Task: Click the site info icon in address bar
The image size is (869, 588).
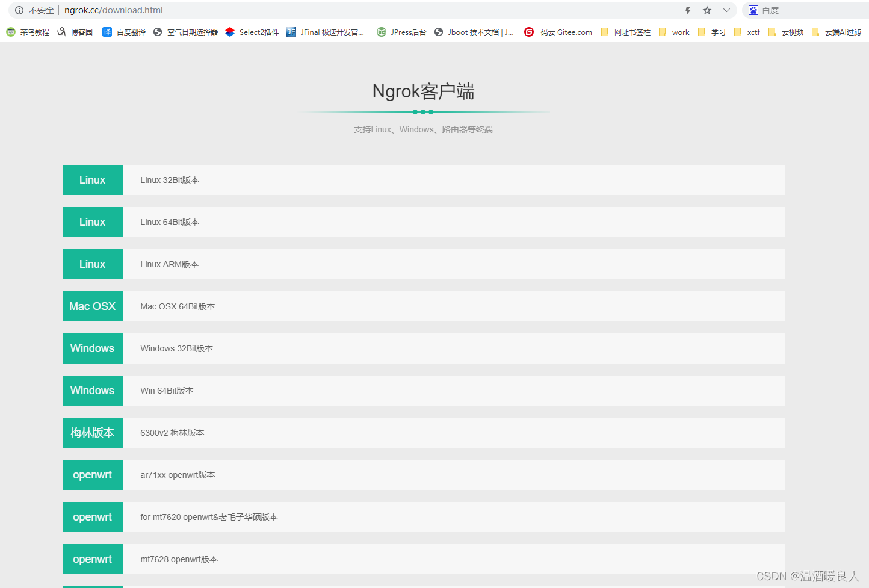Action: point(19,10)
